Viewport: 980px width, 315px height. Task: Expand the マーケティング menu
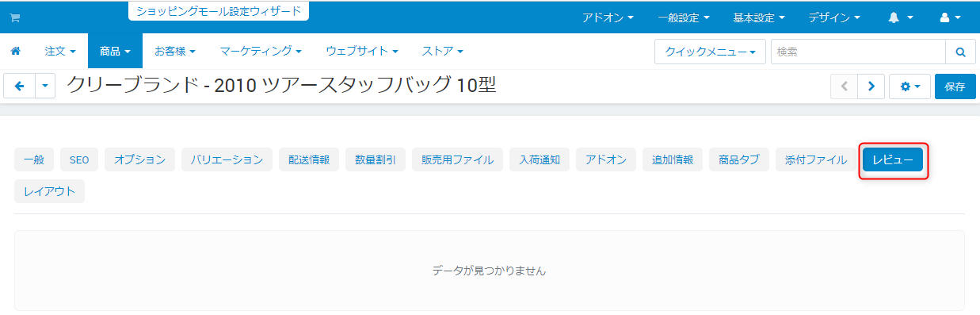click(261, 51)
